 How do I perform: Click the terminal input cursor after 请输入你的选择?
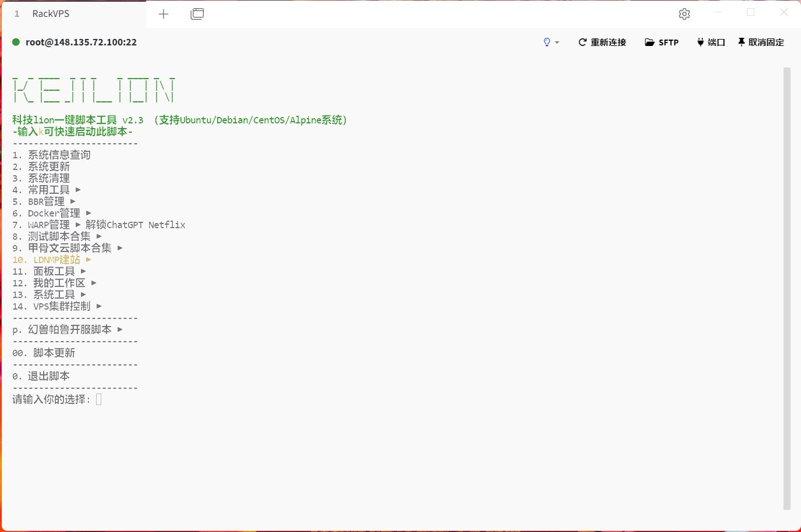(x=99, y=399)
